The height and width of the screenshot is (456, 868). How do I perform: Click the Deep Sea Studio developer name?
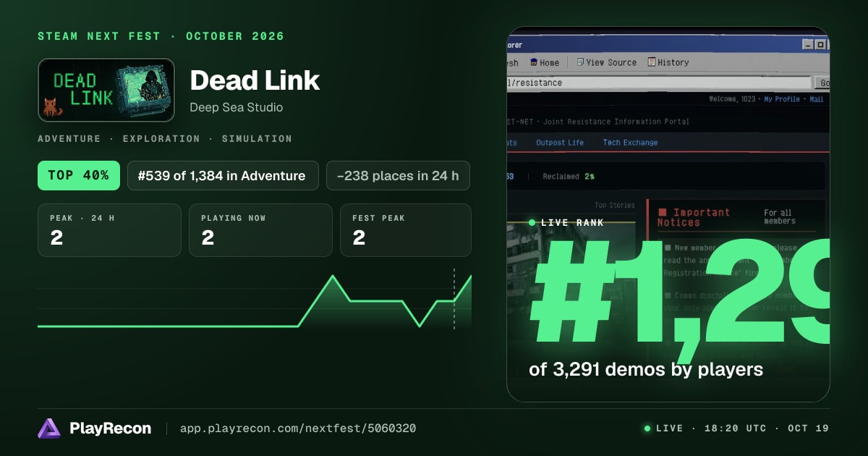237,107
